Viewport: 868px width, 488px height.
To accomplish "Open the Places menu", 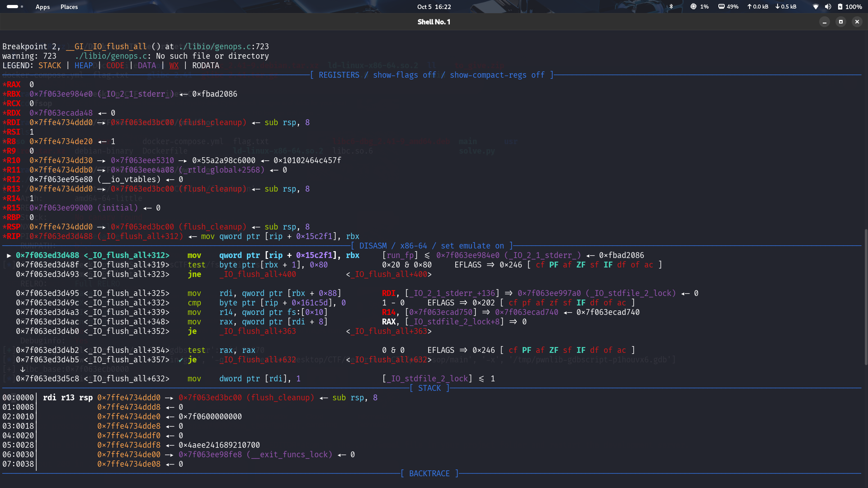I will click(69, 7).
